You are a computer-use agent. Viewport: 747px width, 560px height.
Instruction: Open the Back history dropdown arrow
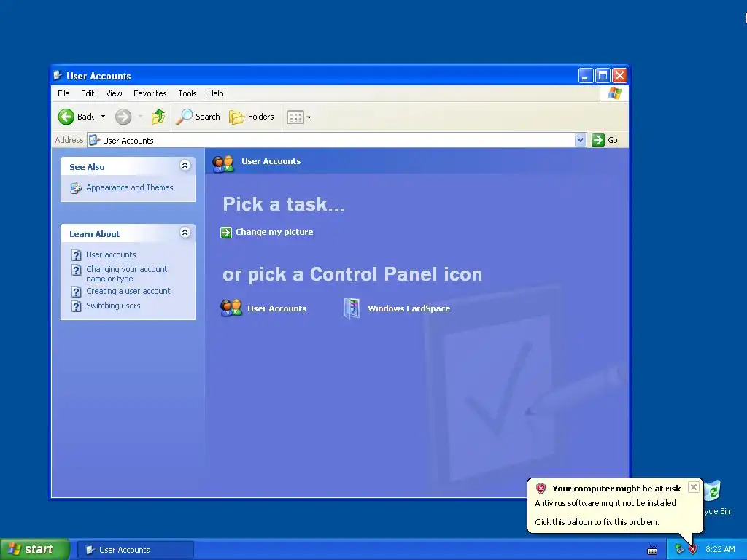click(x=103, y=117)
